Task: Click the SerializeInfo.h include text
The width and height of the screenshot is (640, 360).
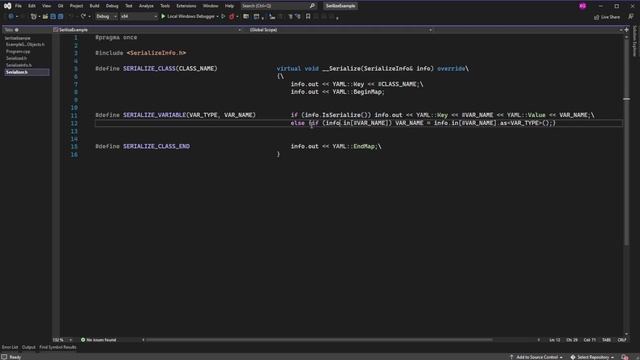Action: pyautogui.click(x=156, y=53)
